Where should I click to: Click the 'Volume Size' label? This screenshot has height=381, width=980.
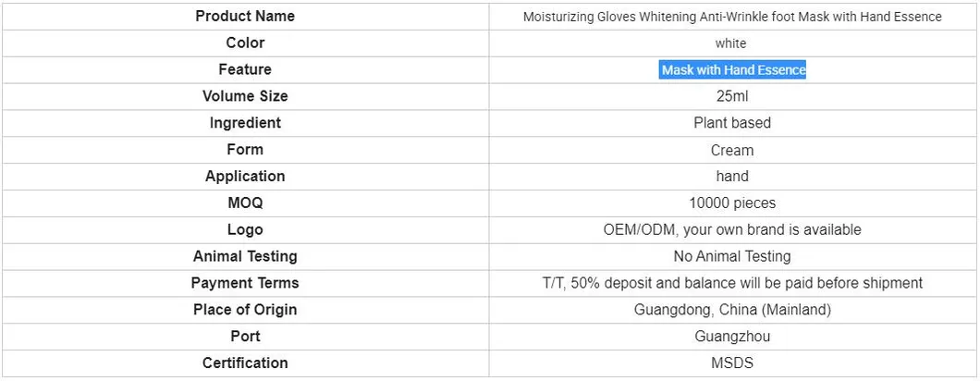coord(245,96)
